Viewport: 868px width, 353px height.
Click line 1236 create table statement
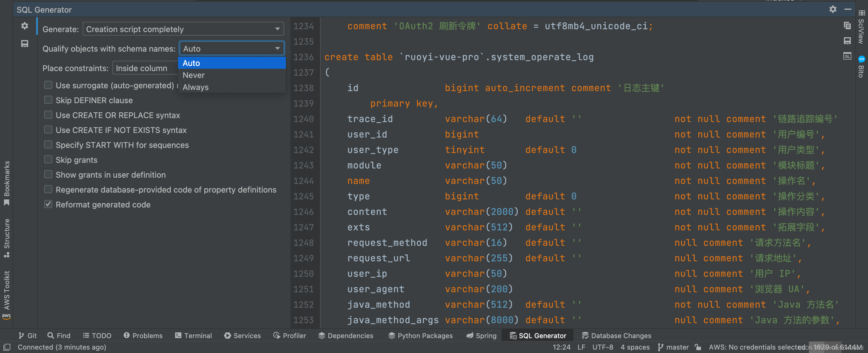(x=458, y=57)
